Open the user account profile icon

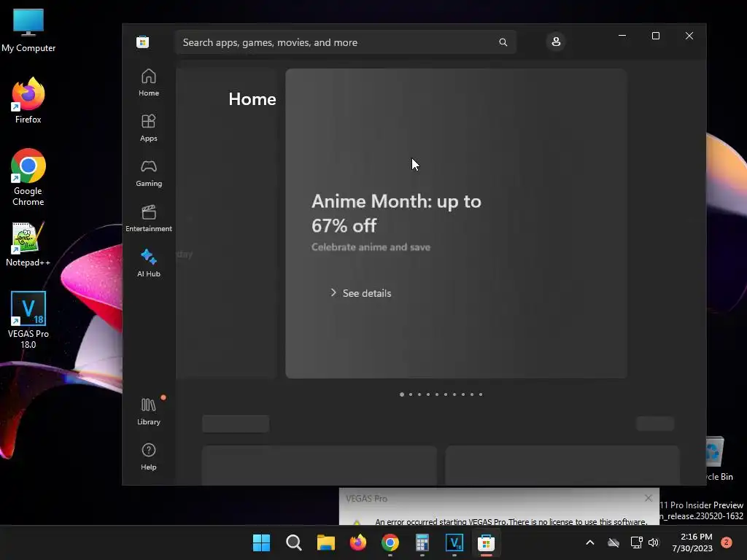point(555,42)
